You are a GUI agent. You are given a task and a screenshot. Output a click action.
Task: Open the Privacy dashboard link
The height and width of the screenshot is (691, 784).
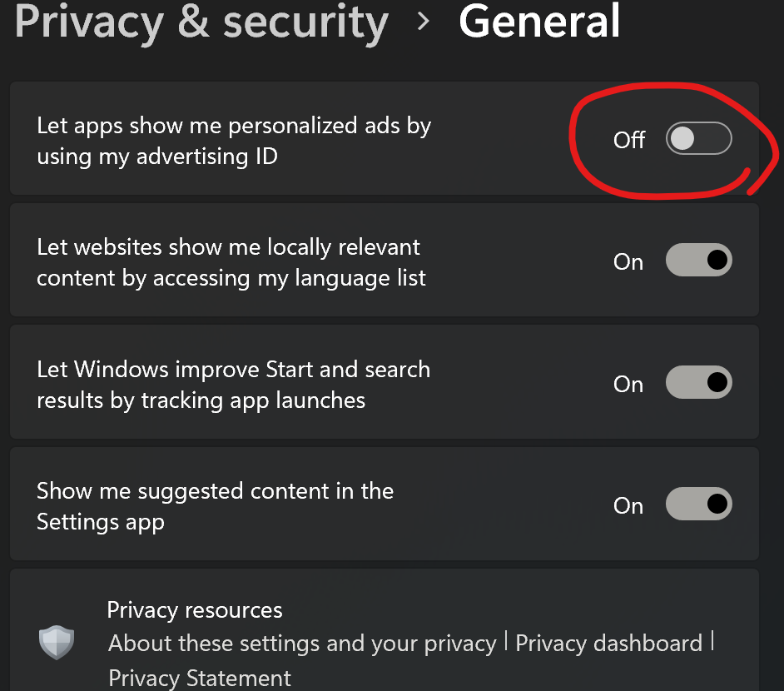coord(608,643)
